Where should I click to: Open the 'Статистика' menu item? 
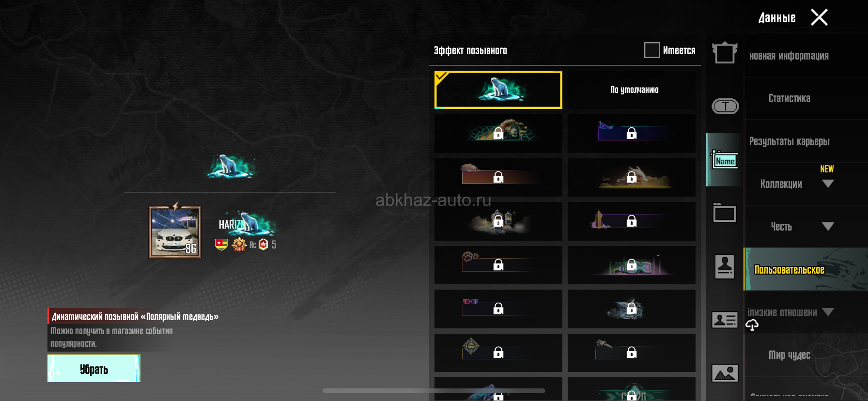tap(789, 98)
